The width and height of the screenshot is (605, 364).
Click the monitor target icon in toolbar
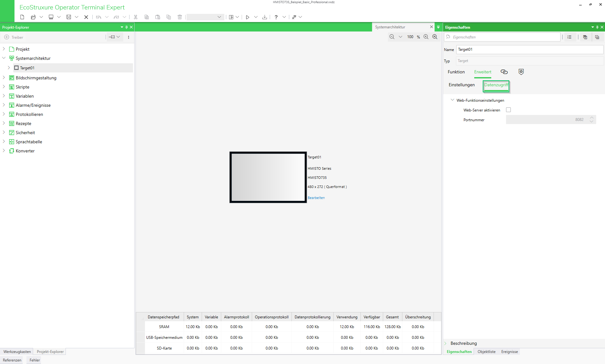pos(51,17)
